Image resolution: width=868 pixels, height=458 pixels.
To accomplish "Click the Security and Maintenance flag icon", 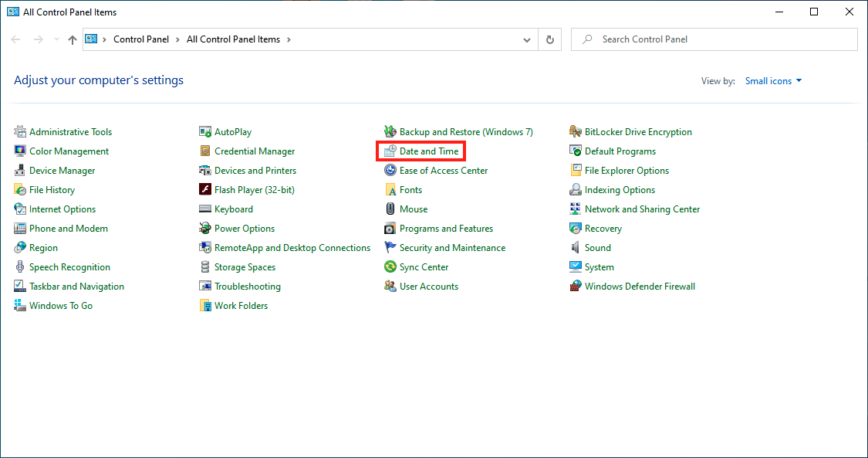I will click(390, 248).
